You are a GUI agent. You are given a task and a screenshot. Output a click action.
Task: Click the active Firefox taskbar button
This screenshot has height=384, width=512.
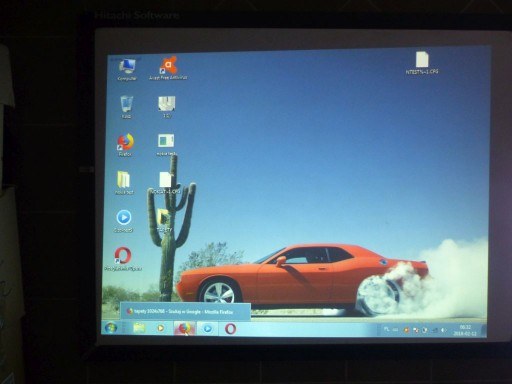184,328
